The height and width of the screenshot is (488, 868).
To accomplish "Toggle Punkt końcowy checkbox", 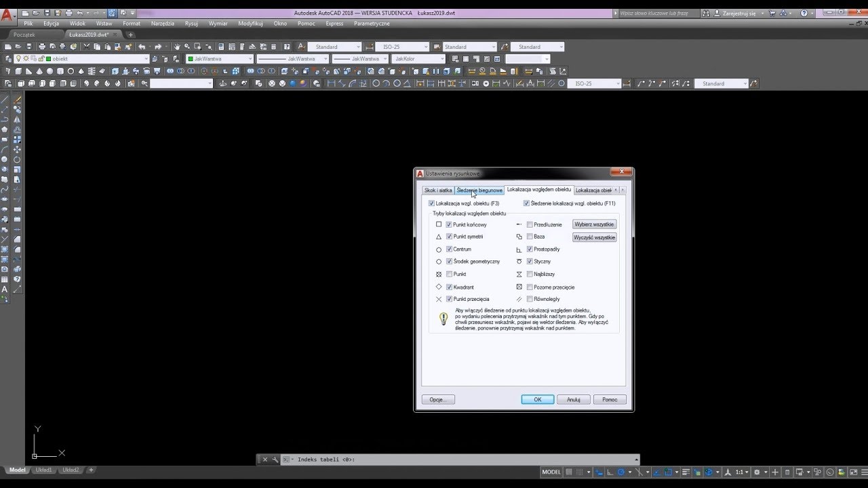I will tap(449, 224).
